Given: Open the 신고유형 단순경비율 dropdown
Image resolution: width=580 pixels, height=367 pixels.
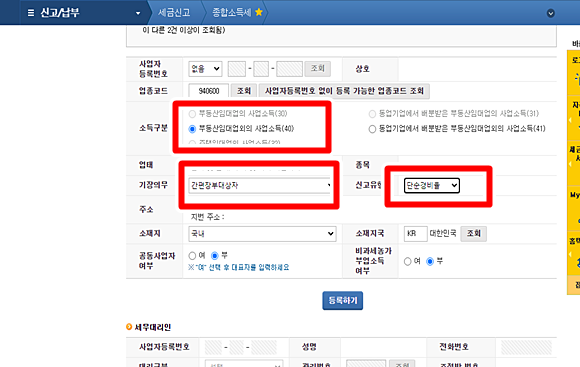Looking at the screenshot, I should [432, 185].
